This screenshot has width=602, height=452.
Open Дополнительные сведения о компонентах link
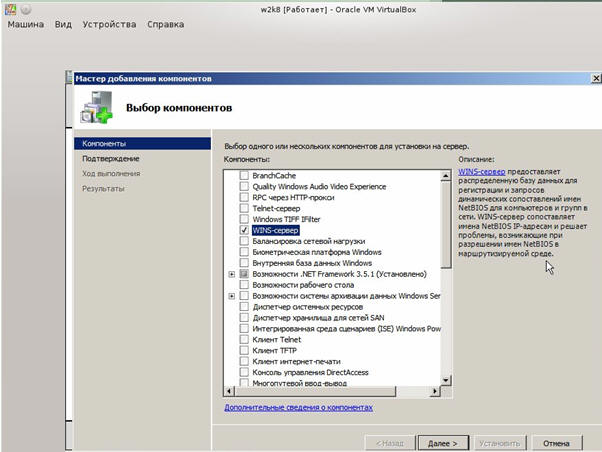(x=298, y=407)
